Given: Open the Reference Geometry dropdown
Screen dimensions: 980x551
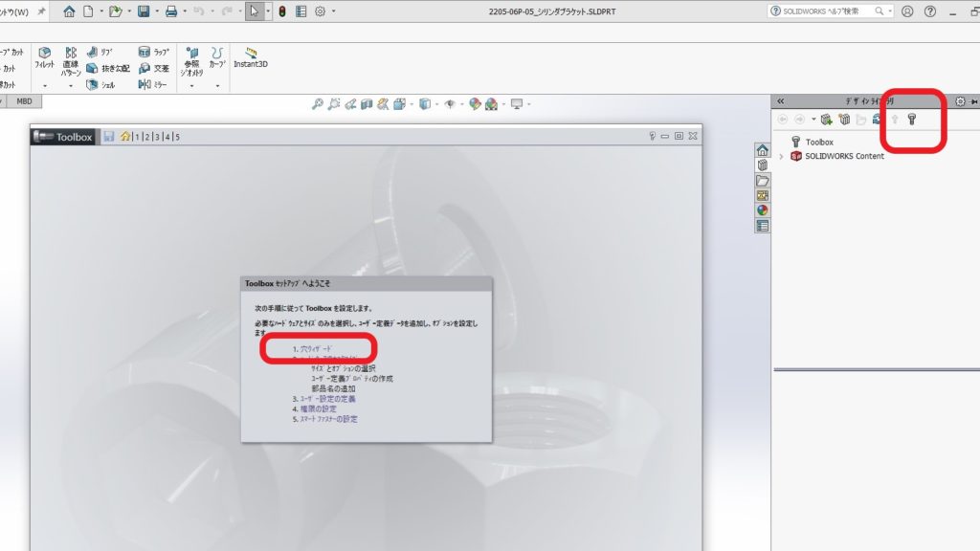Looking at the screenshot, I should click(x=192, y=86).
